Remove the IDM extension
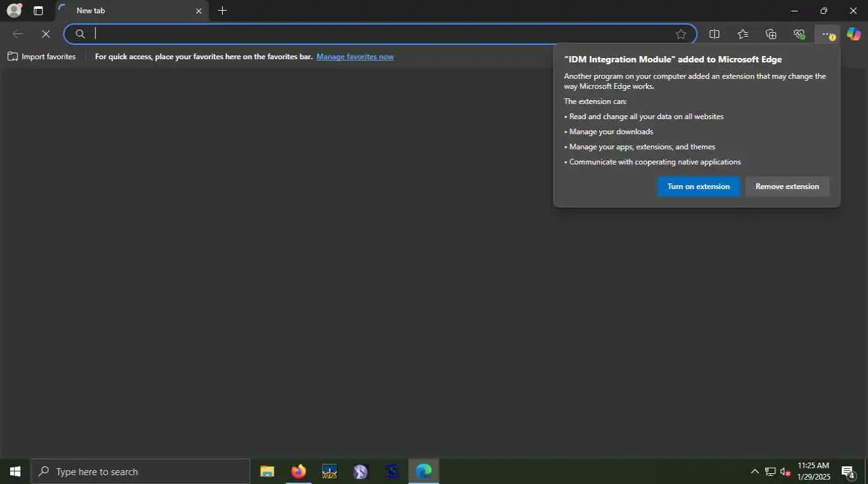 (787, 187)
